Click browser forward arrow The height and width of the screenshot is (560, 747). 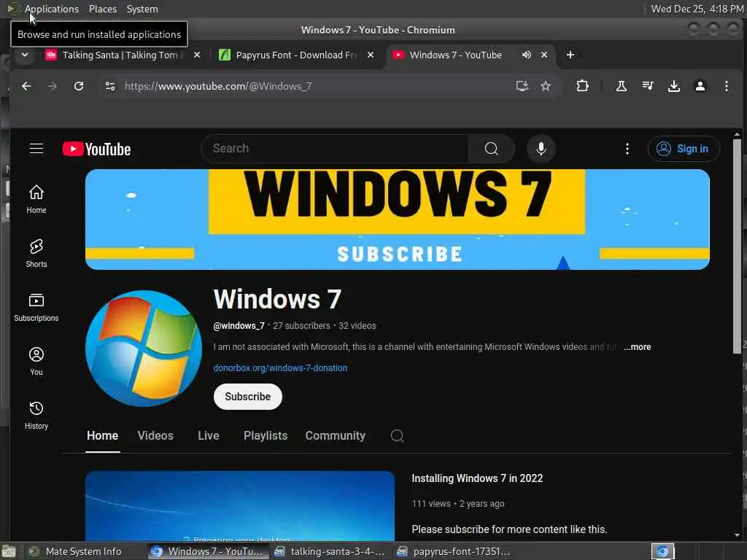pos(53,86)
